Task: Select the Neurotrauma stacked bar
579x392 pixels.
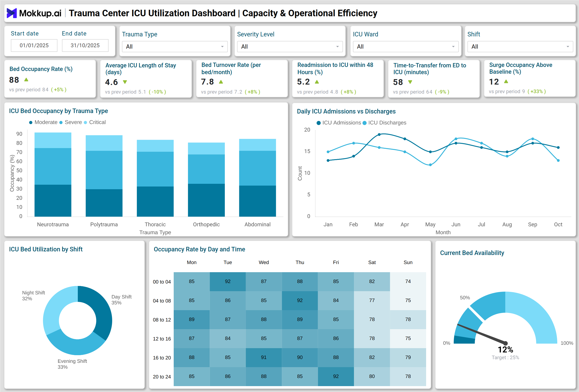Action: click(x=53, y=174)
